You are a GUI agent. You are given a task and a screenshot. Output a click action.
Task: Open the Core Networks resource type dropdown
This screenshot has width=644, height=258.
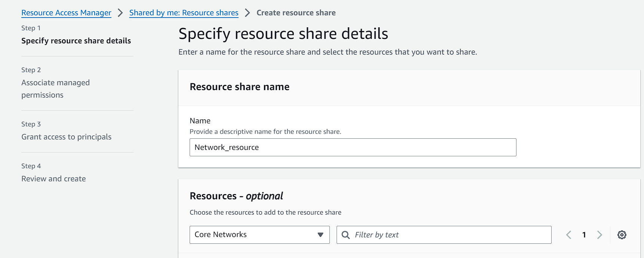tap(260, 235)
